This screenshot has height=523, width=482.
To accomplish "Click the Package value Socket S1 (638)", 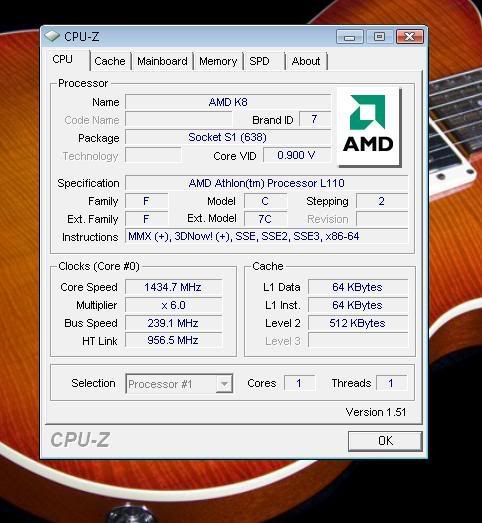I will [x=228, y=137].
